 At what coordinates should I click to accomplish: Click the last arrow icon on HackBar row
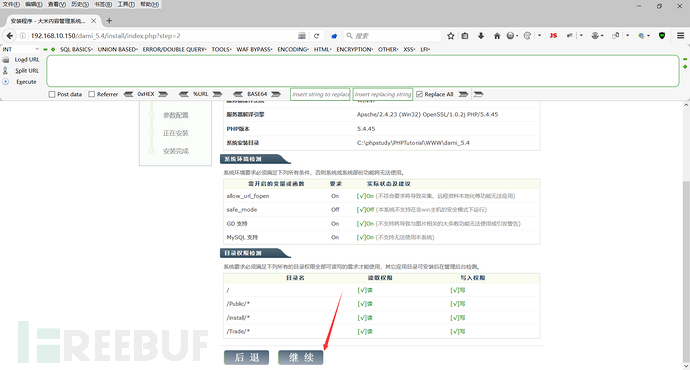coord(478,94)
